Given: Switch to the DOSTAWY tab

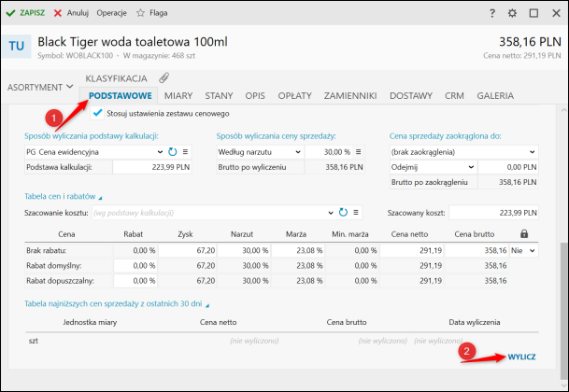Looking at the screenshot, I should (411, 96).
